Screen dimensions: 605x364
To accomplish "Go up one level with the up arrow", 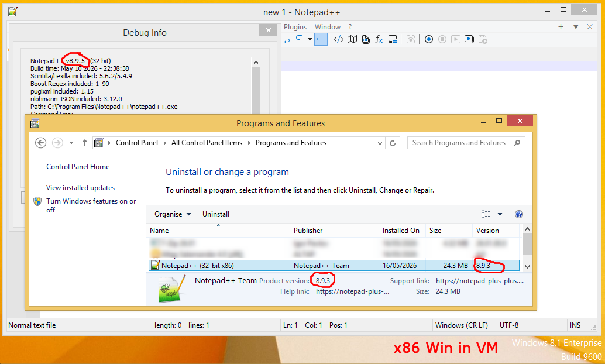I will coord(85,143).
